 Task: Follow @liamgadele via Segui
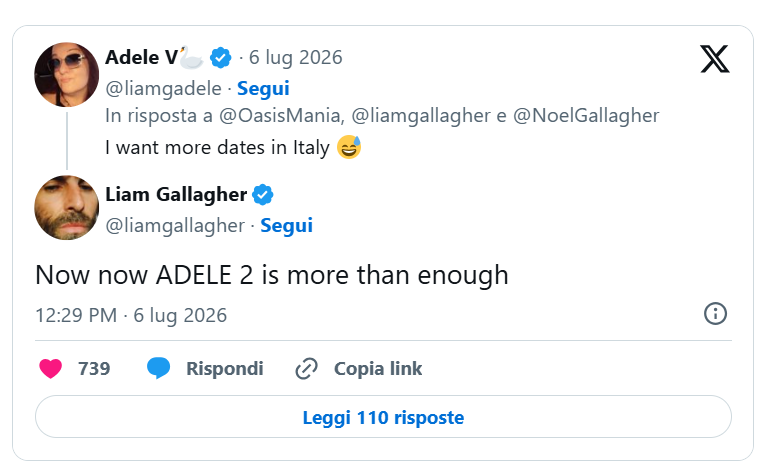(263, 88)
